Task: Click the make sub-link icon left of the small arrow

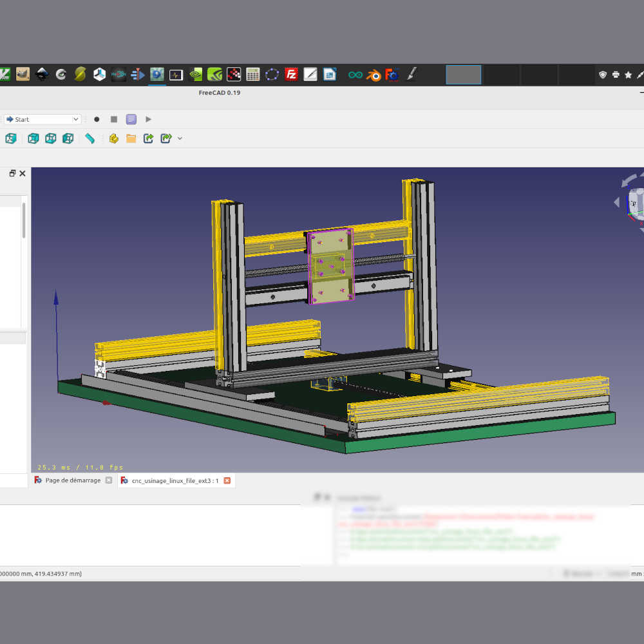Action: tap(166, 138)
